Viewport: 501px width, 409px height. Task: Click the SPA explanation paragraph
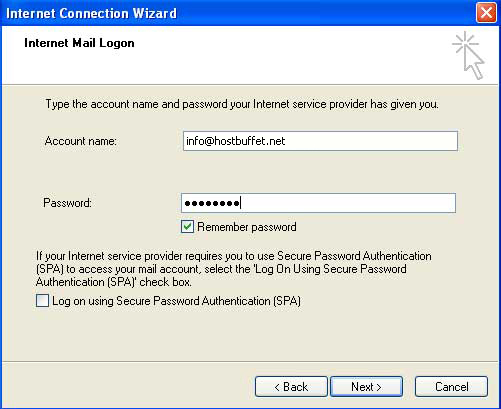pyautogui.click(x=233, y=269)
